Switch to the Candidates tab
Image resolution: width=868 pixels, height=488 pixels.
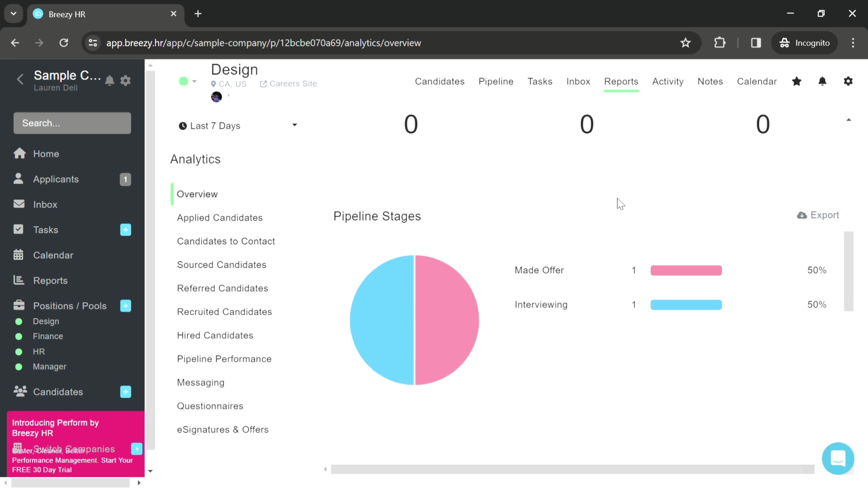[x=439, y=81]
